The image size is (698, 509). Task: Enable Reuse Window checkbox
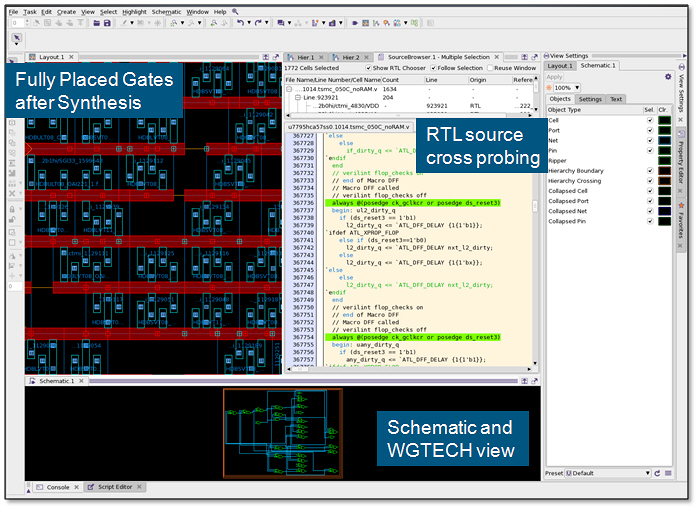pos(490,68)
